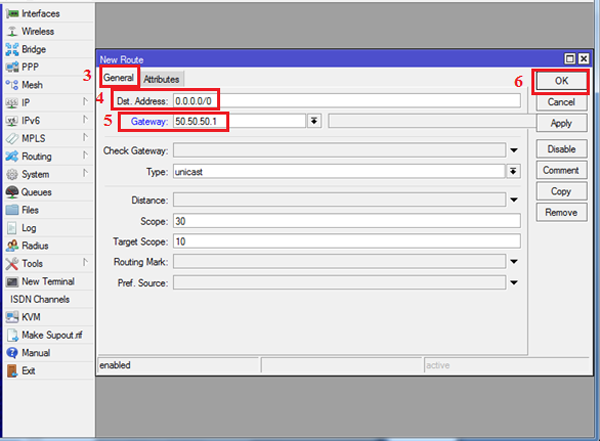
Task: Open the Queues icon
Action: pos(12,192)
